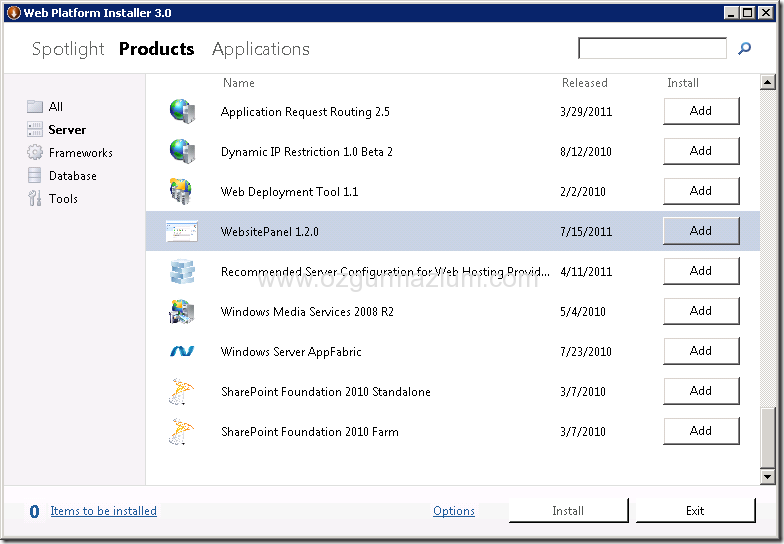This screenshot has height=544, width=784.
Task: Select the Windows Media Services 2008 R2 name
Action: (307, 312)
